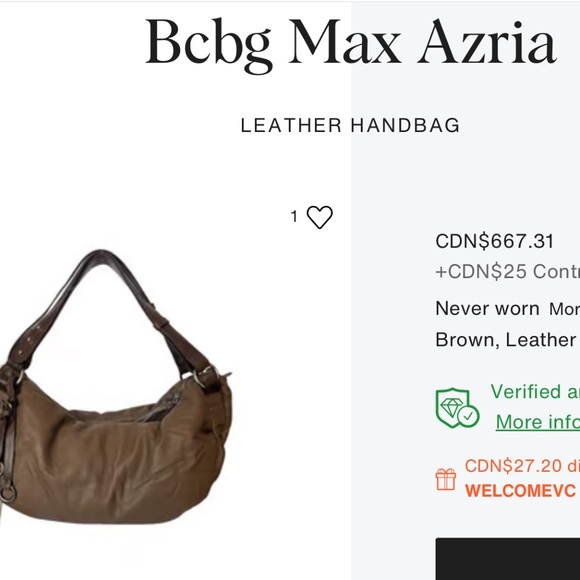Click the heart wishlist icon

tap(320, 217)
